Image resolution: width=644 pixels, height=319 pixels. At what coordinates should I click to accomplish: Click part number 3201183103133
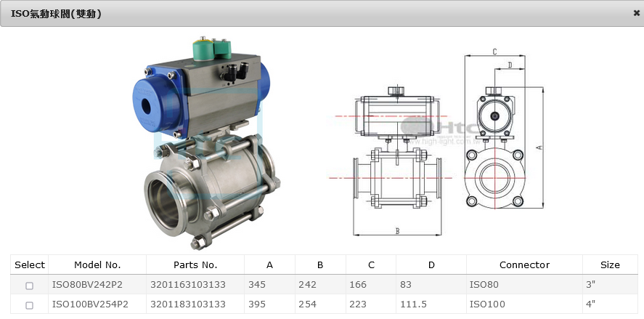(x=188, y=304)
